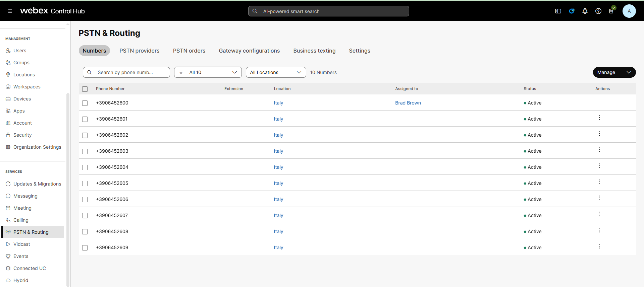This screenshot has width=644, height=287.
Task: Open actions menu for +3906452609
Action: (599, 246)
